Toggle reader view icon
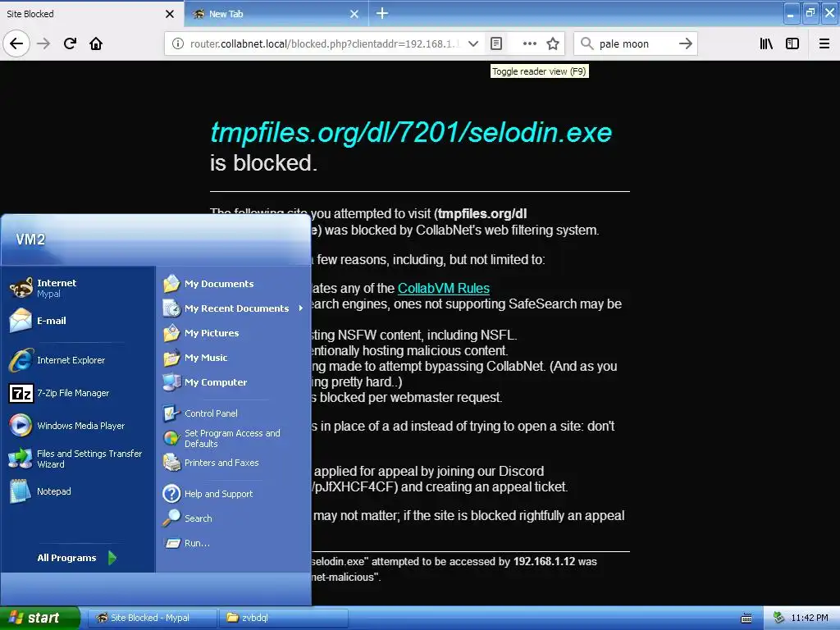 pos(496,43)
